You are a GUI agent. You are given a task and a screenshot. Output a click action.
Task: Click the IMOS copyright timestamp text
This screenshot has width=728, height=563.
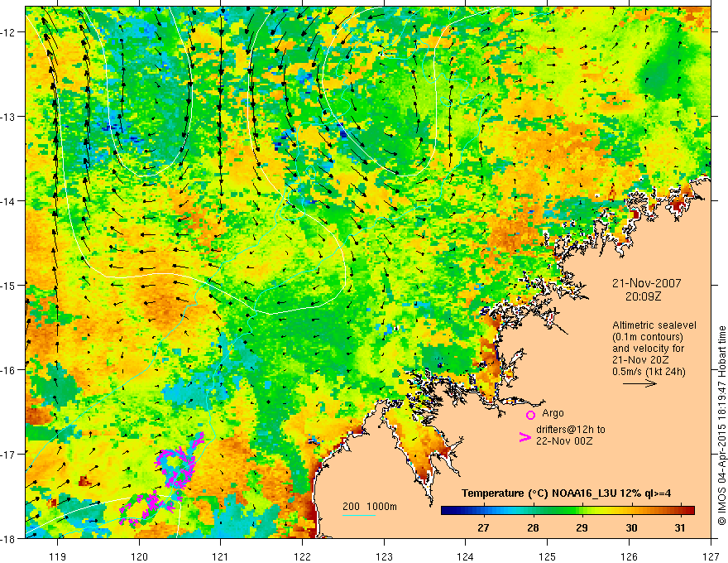721,425
